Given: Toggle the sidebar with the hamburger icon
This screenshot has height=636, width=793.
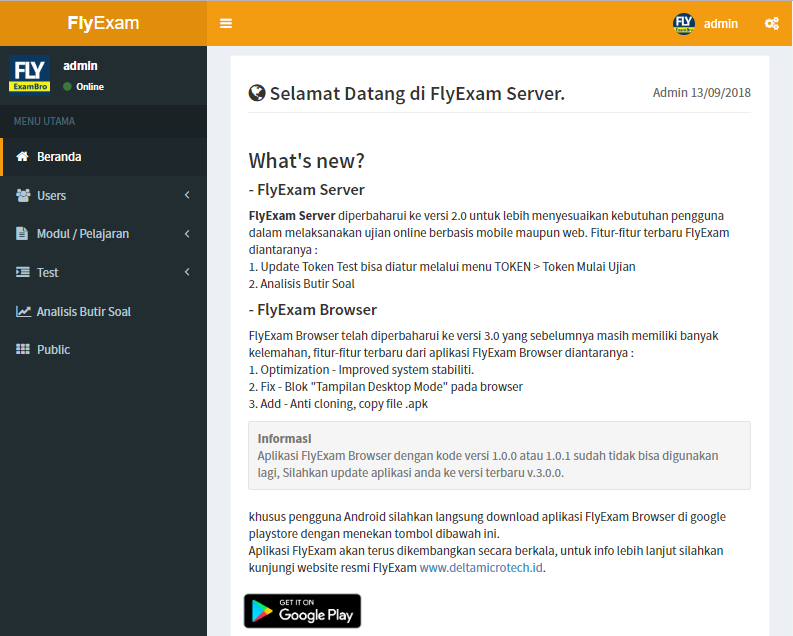Looking at the screenshot, I should pyautogui.click(x=226, y=23).
